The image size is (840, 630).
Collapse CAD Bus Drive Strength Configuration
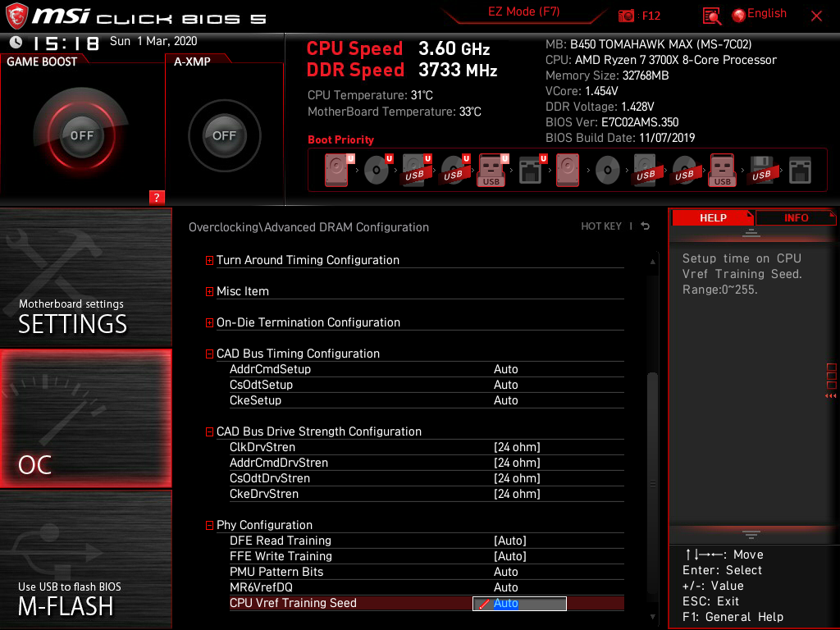coord(209,431)
